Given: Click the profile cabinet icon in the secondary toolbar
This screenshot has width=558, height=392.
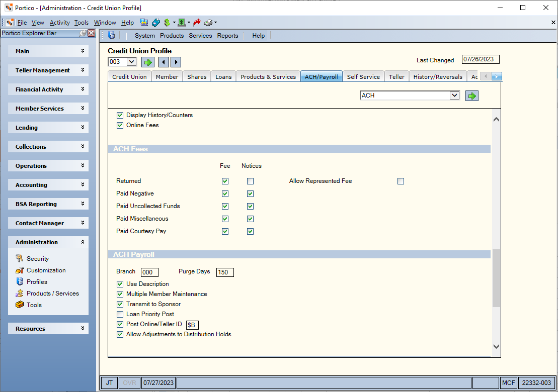Looking at the screenshot, I should coord(111,35).
